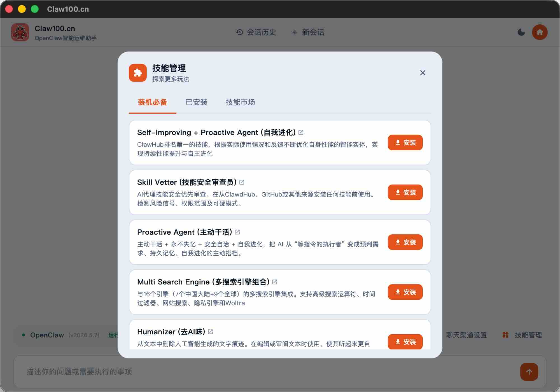Click the OpenClaw智能运维助手 subtitle
This screenshot has height=392, width=560.
[66, 38]
